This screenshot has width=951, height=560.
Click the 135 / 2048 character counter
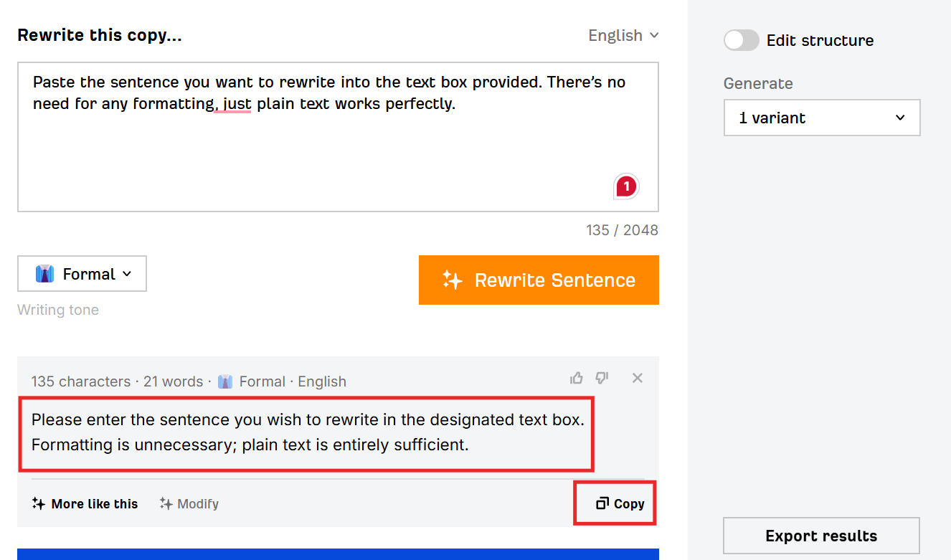click(x=622, y=229)
